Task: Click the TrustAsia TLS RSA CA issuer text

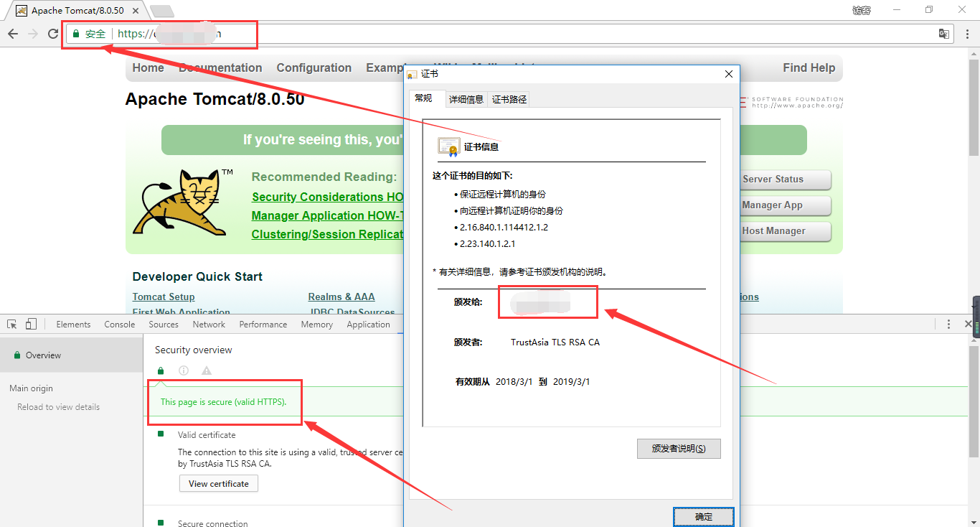Action: 555,342
